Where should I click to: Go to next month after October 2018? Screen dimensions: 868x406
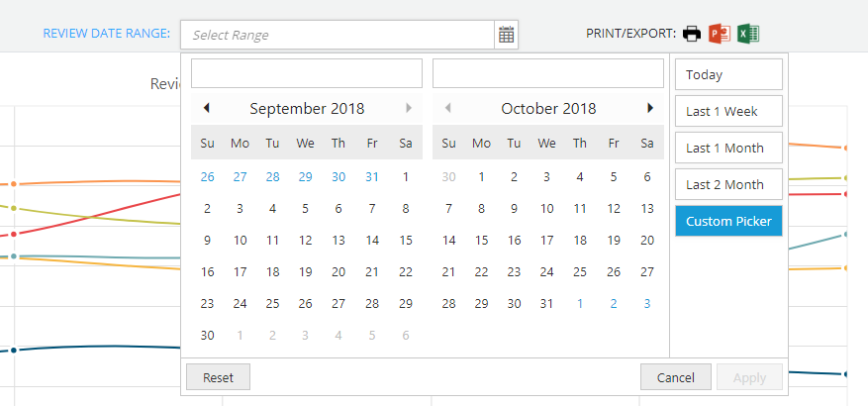pyautogui.click(x=650, y=108)
